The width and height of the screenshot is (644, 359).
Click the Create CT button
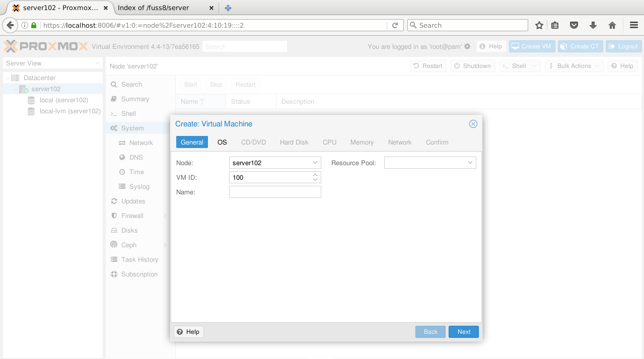point(581,46)
